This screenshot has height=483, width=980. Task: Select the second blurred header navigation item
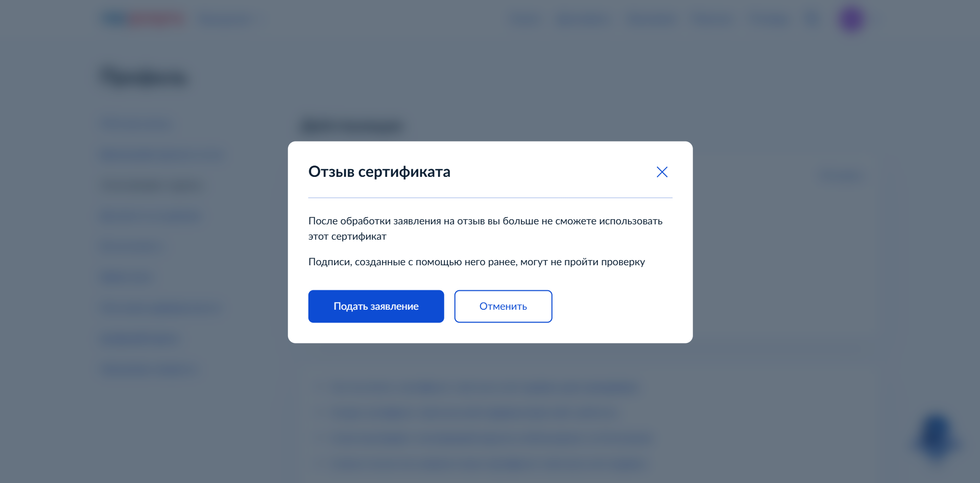click(582, 19)
